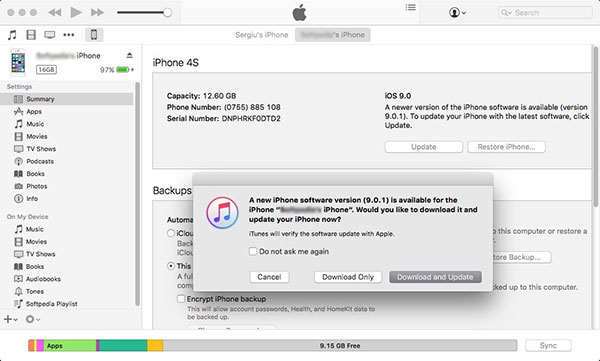The image size is (600, 361).
Task: Select the iCloud backup radio button
Action: pos(171,233)
